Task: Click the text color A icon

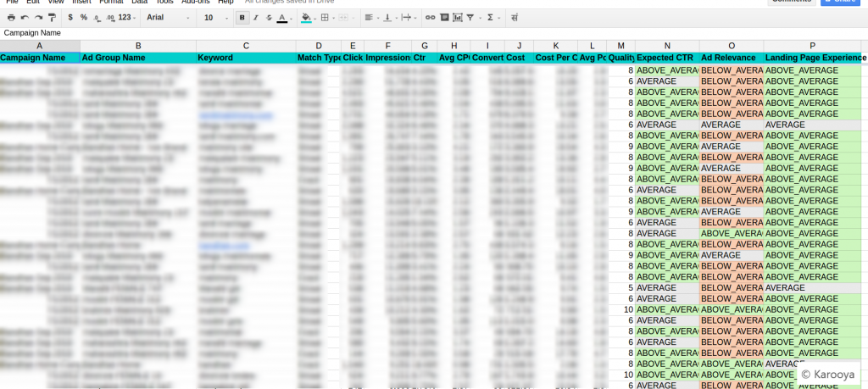Action: (x=281, y=18)
